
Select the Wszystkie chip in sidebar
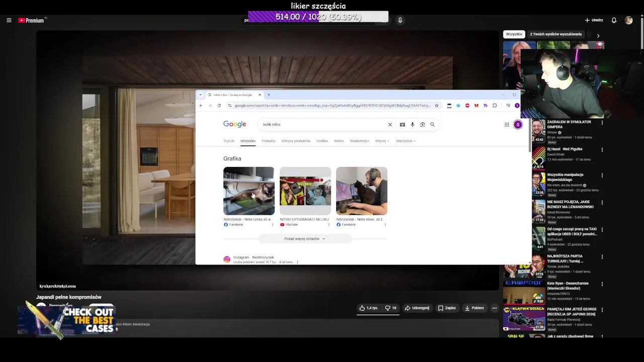[514, 34]
